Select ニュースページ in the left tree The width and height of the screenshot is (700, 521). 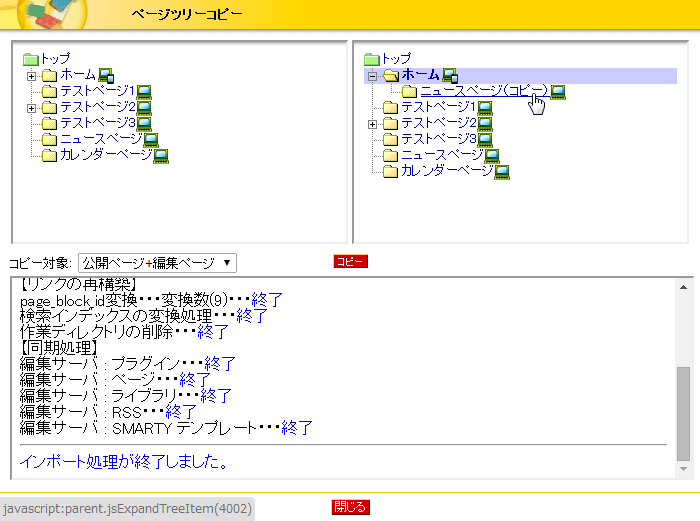coord(101,139)
